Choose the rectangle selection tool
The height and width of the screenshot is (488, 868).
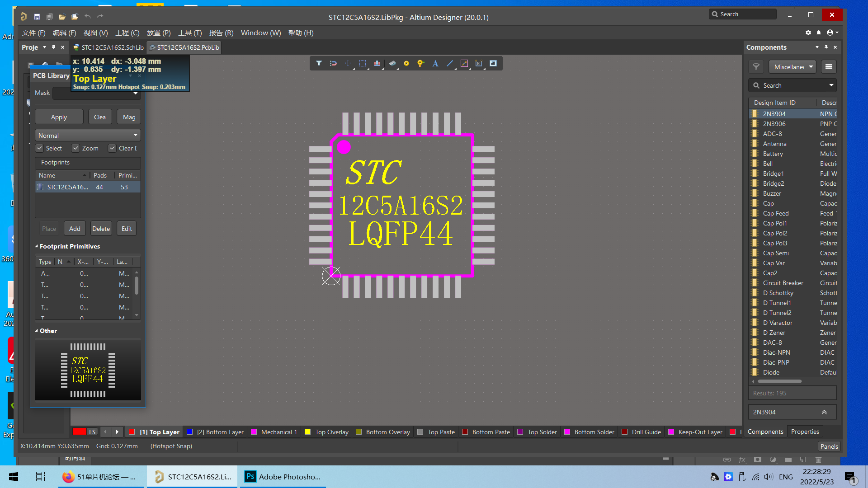363,63
